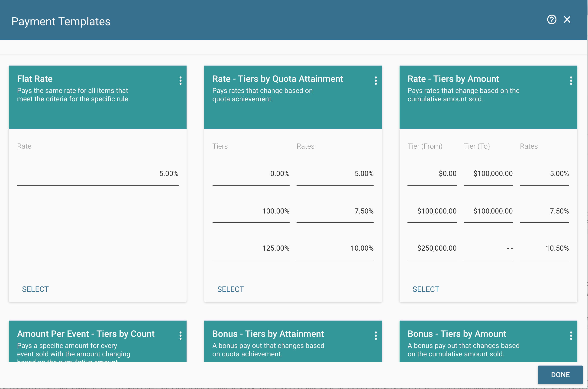This screenshot has width=588, height=389.
Task: Close the Payment Templates dialog
Action: tap(567, 20)
